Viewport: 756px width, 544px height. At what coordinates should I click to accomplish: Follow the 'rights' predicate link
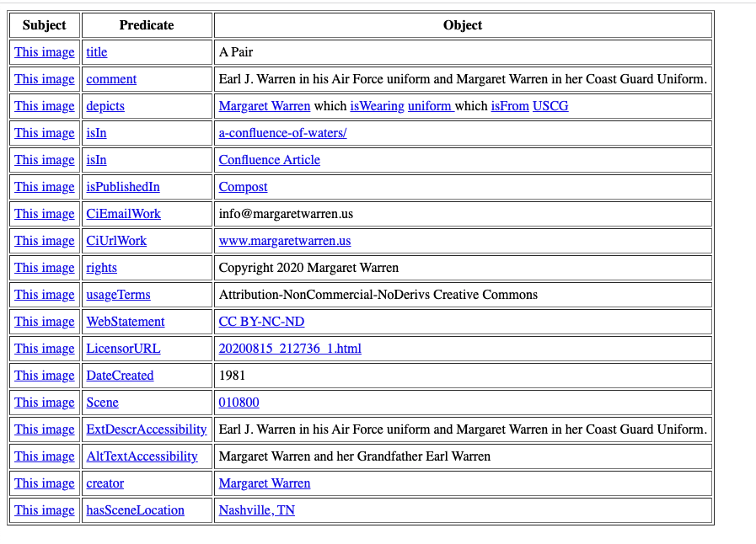(x=101, y=268)
